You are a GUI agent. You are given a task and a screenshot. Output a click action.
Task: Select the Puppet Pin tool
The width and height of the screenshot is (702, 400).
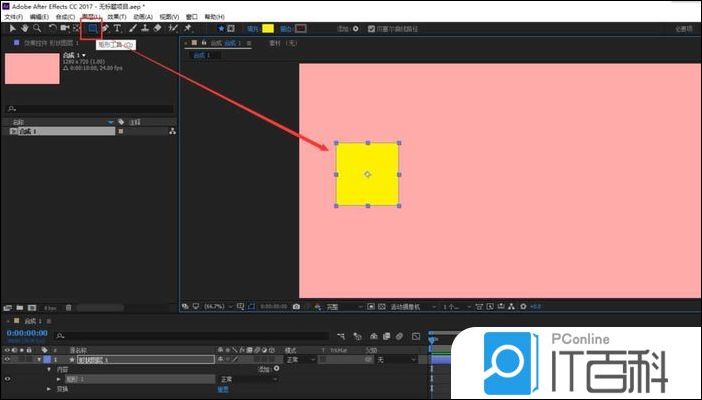187,29
